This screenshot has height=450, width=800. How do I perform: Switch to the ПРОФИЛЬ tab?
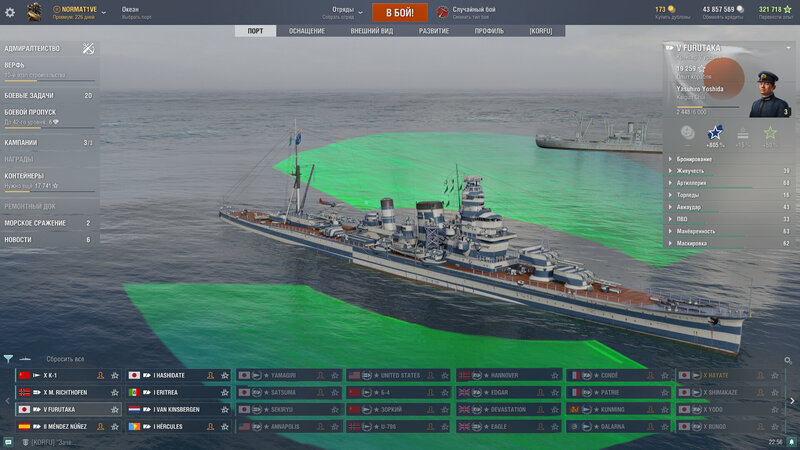pos(489,31)
